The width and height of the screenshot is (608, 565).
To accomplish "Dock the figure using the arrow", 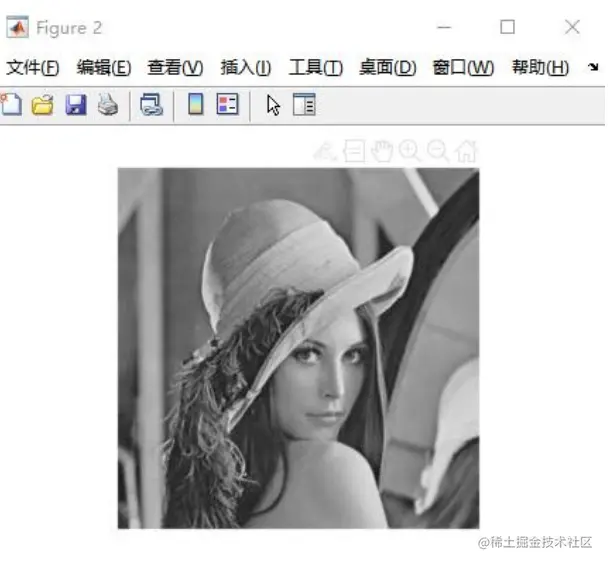I will (x=593, y=67).
